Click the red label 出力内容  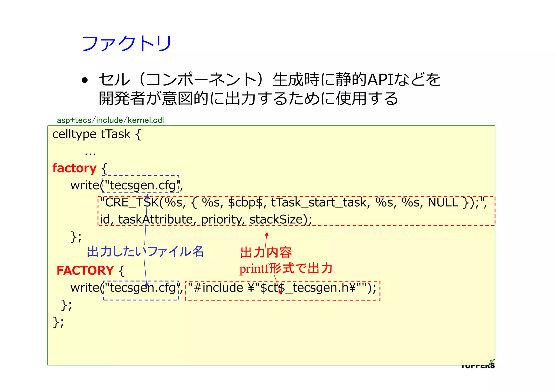266,253
